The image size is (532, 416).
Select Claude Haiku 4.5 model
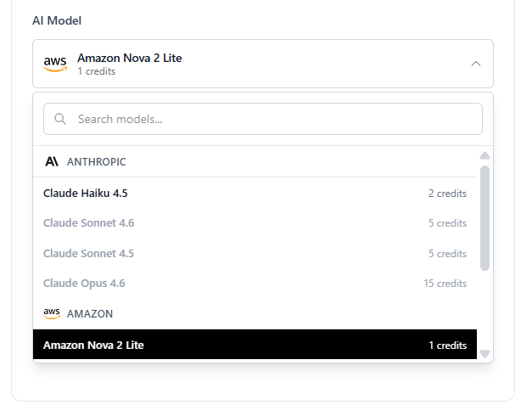point(255,194)
